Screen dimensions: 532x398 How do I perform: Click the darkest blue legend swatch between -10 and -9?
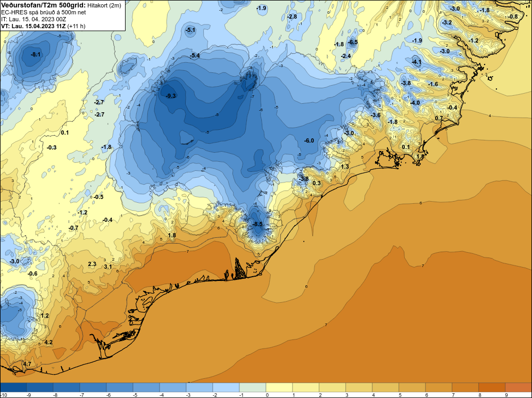pyautogui.click(x=13, y=387)
